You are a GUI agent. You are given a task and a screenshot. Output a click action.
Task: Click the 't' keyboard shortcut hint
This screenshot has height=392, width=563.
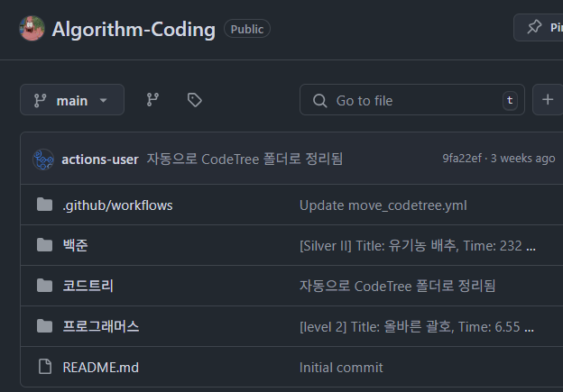pyautogui.click(x=510, y=100)
